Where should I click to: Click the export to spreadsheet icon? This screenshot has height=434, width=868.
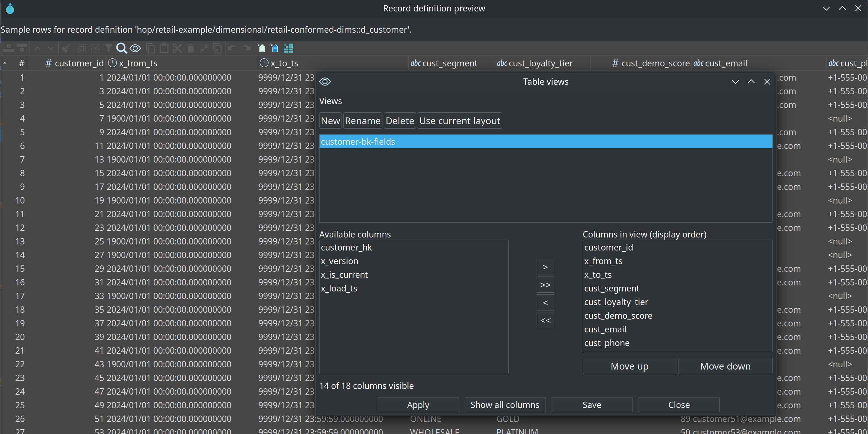[x=261, y=48]
